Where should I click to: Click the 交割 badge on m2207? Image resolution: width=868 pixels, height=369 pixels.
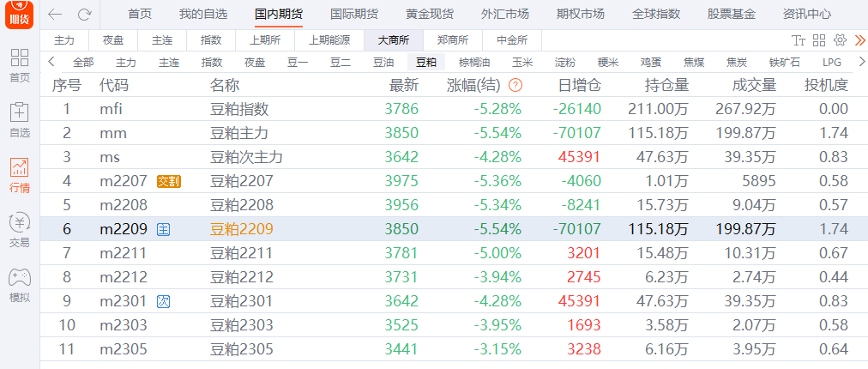169,181
